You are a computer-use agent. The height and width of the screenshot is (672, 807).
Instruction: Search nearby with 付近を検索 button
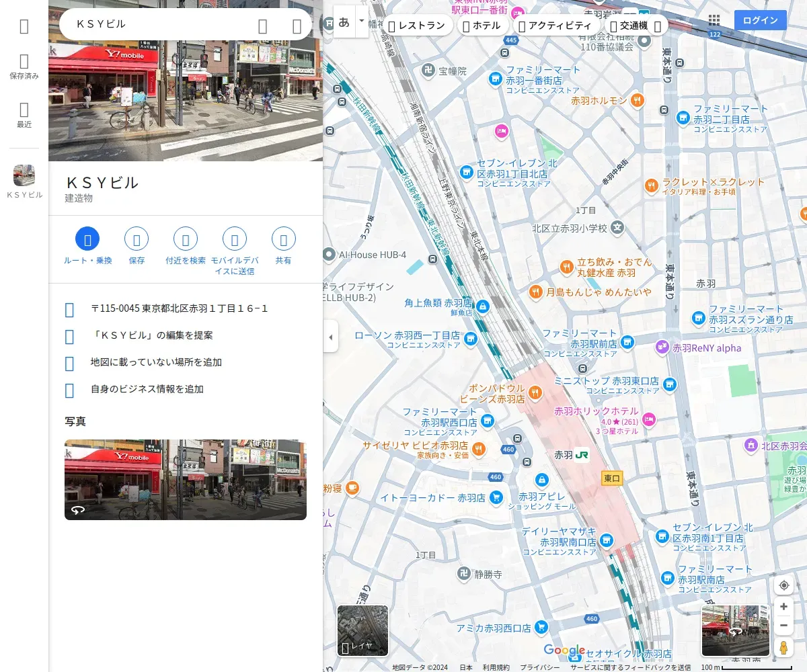(x=186, y=245)
